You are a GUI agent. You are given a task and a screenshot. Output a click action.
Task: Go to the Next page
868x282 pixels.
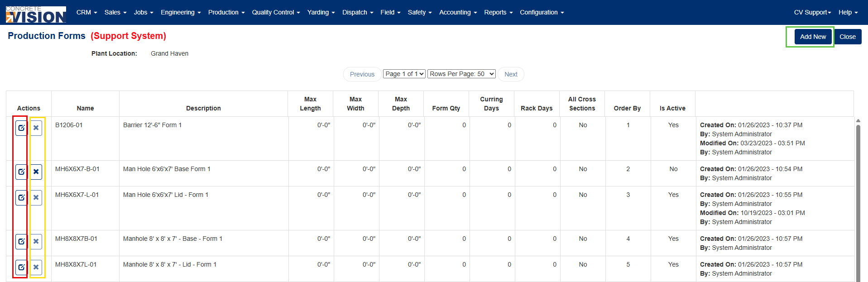(511, 74)
